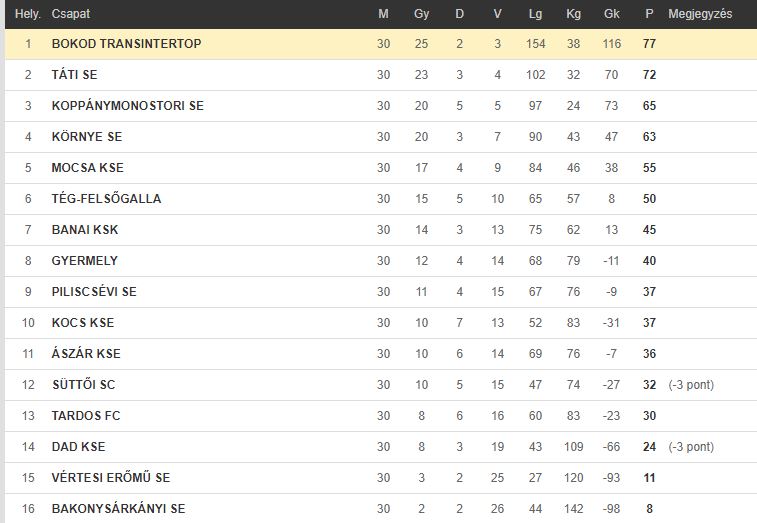Click BAKONYSÁRKÁNYI SE team name
Screen dimensions: 757x523
pos(118,508)
